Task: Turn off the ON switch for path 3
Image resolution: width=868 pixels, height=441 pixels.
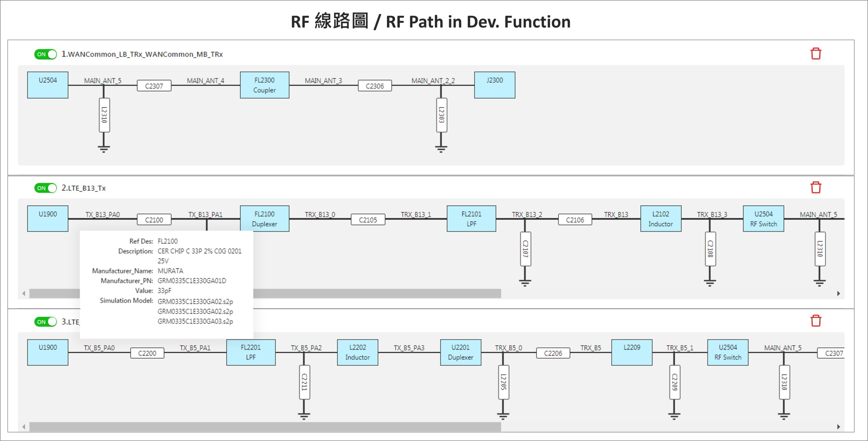Action: point(46,321)
